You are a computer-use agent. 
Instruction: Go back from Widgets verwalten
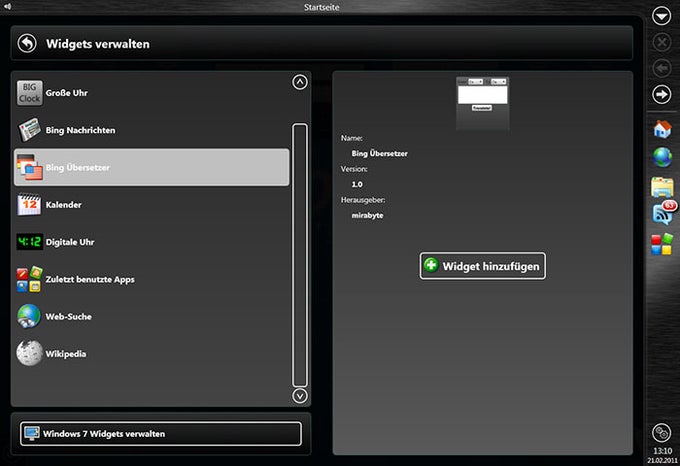tap(27, 43)
